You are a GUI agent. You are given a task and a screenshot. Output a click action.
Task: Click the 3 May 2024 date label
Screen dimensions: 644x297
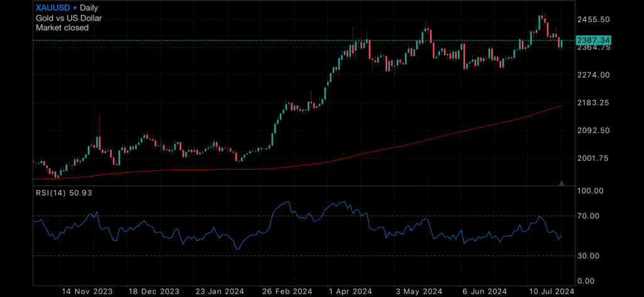pos(419,292)
